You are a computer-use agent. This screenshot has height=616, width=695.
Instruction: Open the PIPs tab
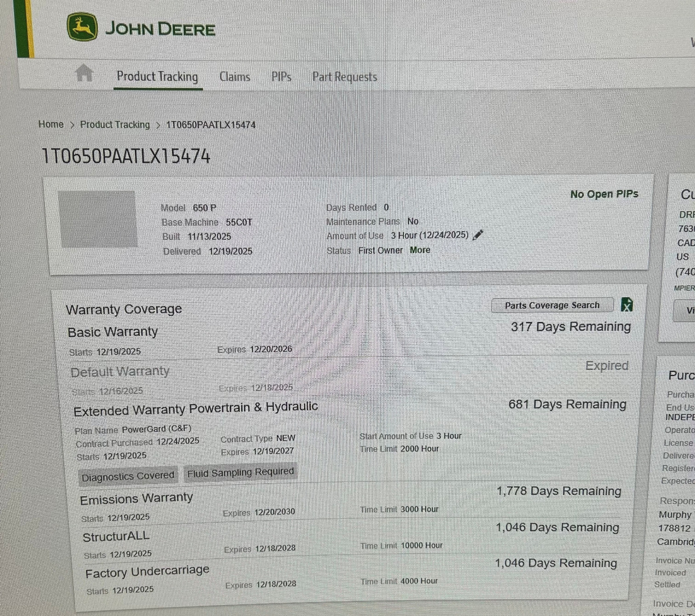point(281,77)
